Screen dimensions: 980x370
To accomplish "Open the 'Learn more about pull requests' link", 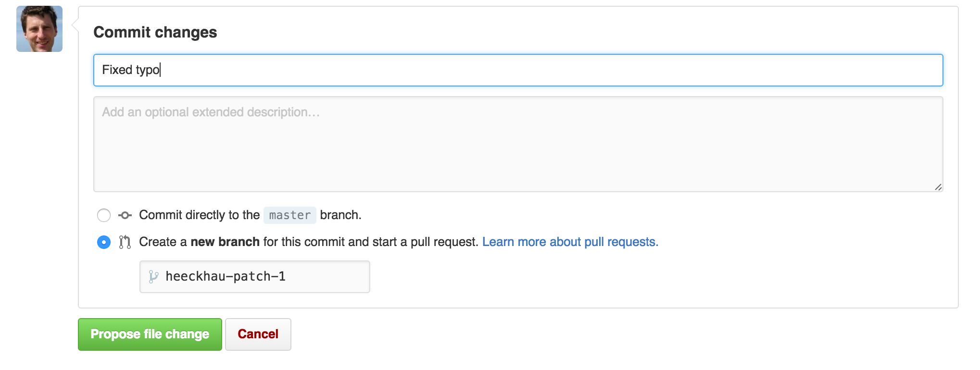I will 570,242.
